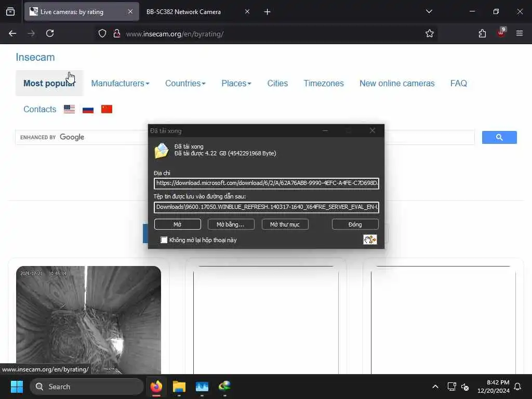Image resolution: width=532 pixels, height=399 pixels.
Task: Click the 8:42 PM clock and date
Action: point(494,387)
